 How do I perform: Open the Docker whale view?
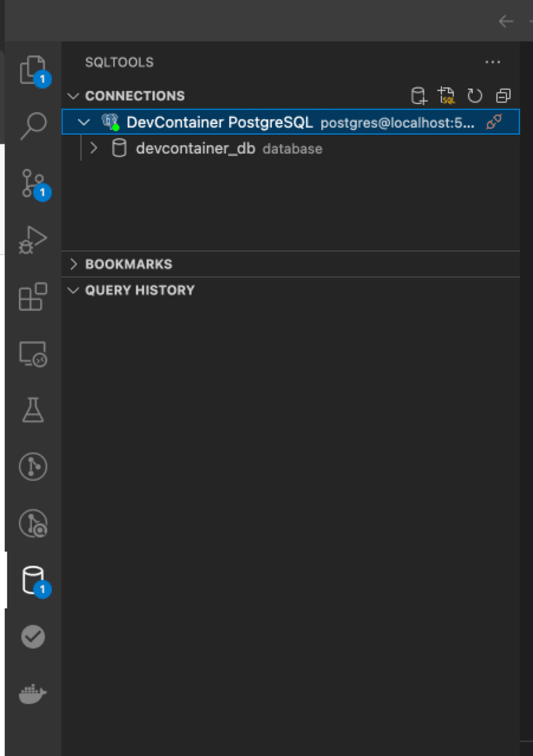click(x=33, y=694)
